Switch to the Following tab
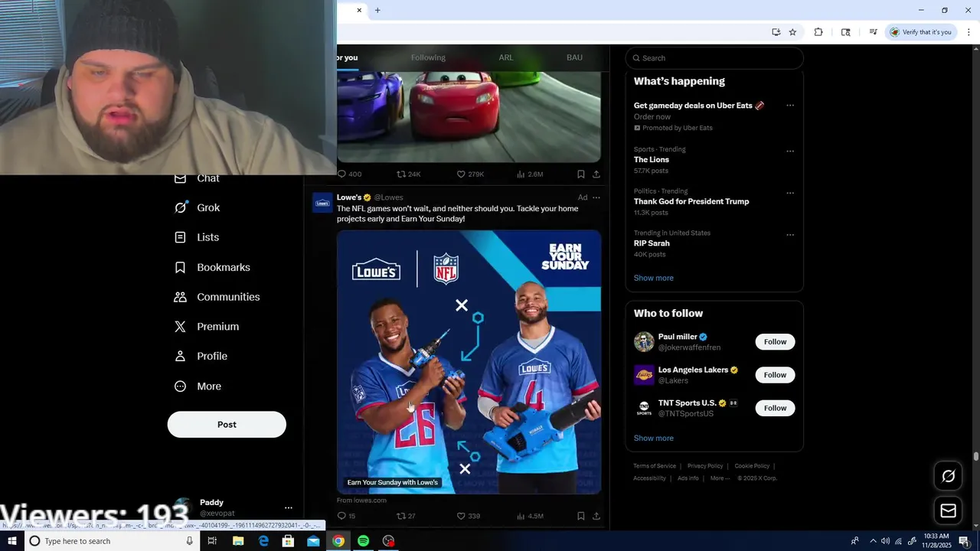This screenshot has width=980, height=551. [428, 58]
